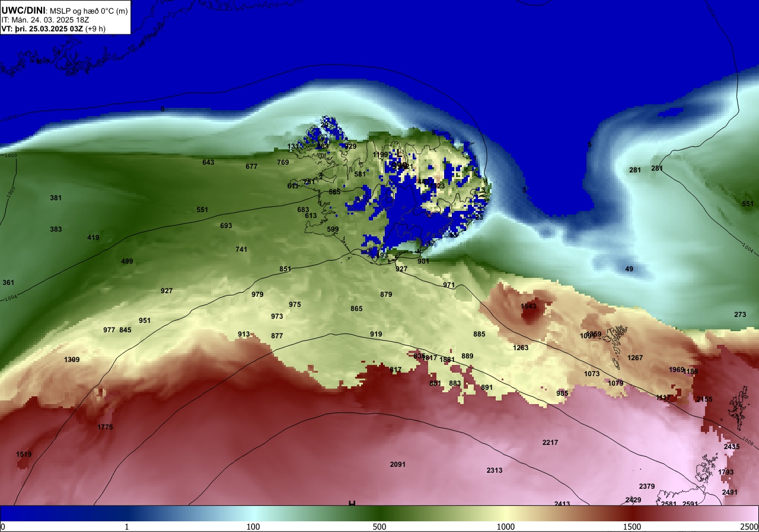Click the 100 label on the color legend
This screenshot has width=759, height=532.
coord(253,527)
